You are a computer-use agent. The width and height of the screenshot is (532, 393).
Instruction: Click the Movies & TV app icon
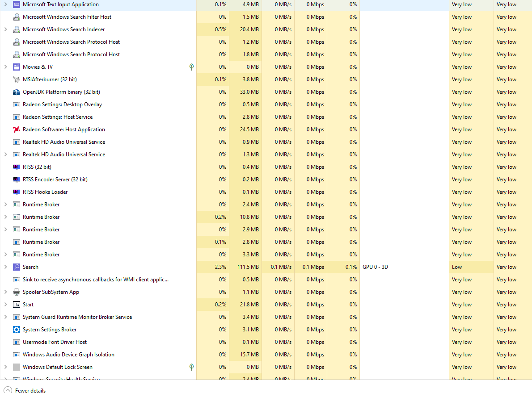tap(17, 67)
